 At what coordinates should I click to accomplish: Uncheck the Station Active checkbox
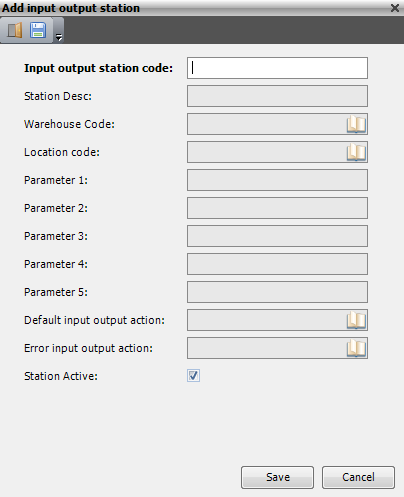click(193, 376)
